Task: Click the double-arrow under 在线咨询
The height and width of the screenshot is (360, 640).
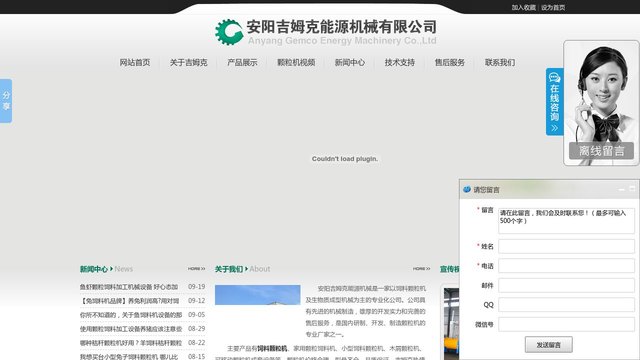Action: point(554,128)
